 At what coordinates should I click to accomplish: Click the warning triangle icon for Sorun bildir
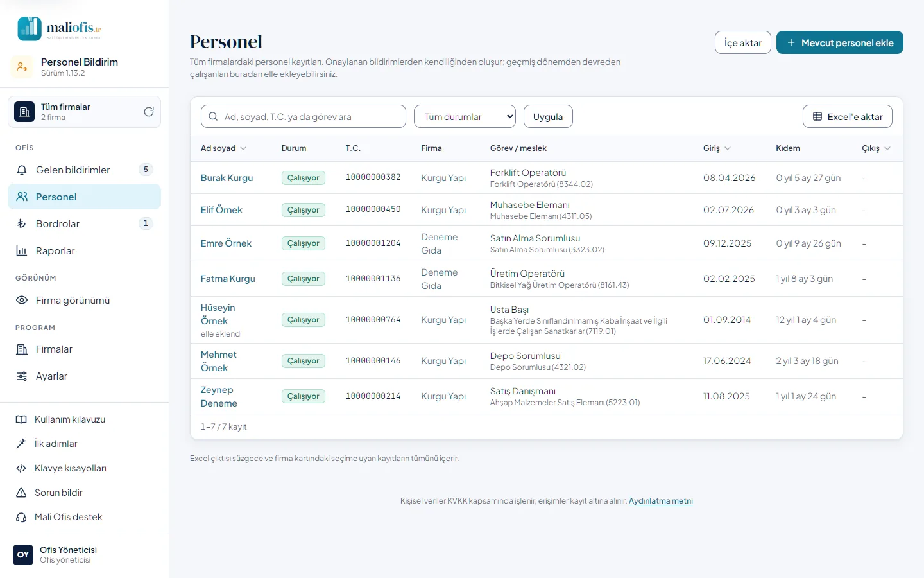[x=21, y=493]
